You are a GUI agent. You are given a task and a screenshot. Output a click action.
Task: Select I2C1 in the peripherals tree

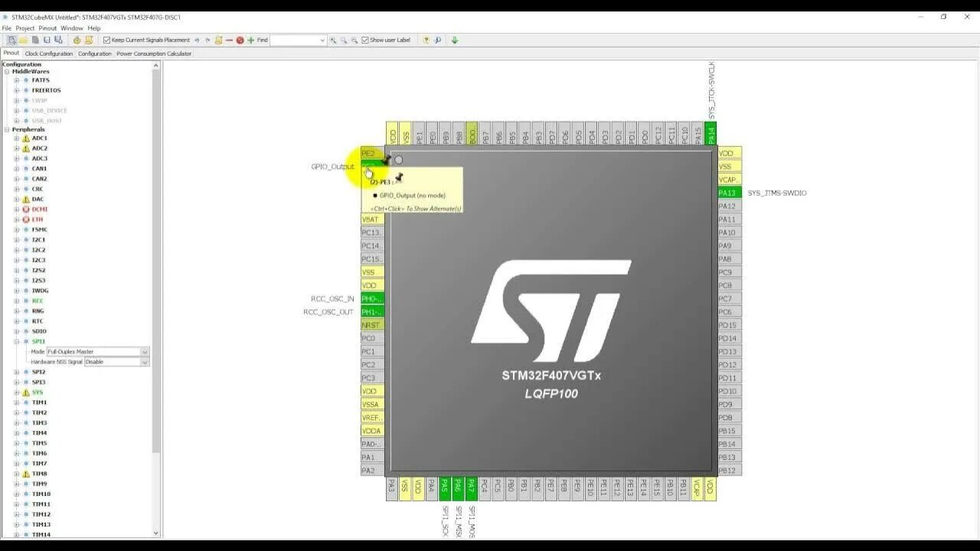[x=38, y=240]
